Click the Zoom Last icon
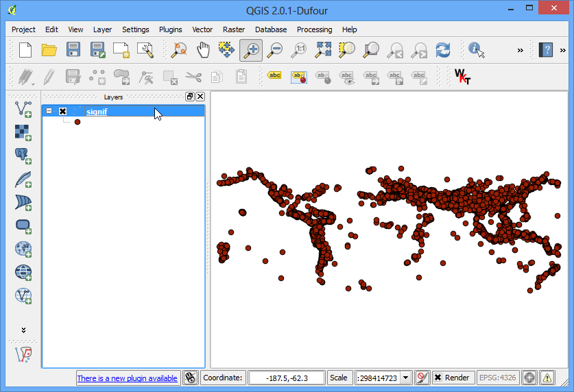This screenshot has height=392, width=574. pos(396,50)
